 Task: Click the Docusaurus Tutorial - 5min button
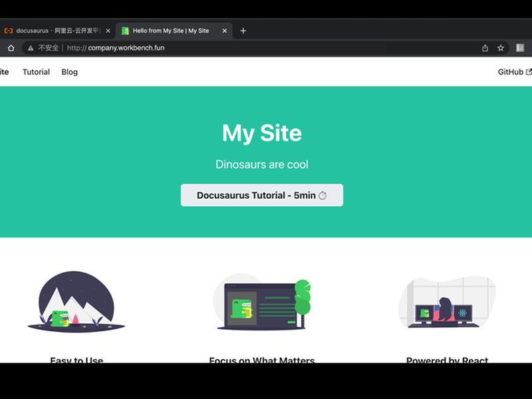(262, 195)
